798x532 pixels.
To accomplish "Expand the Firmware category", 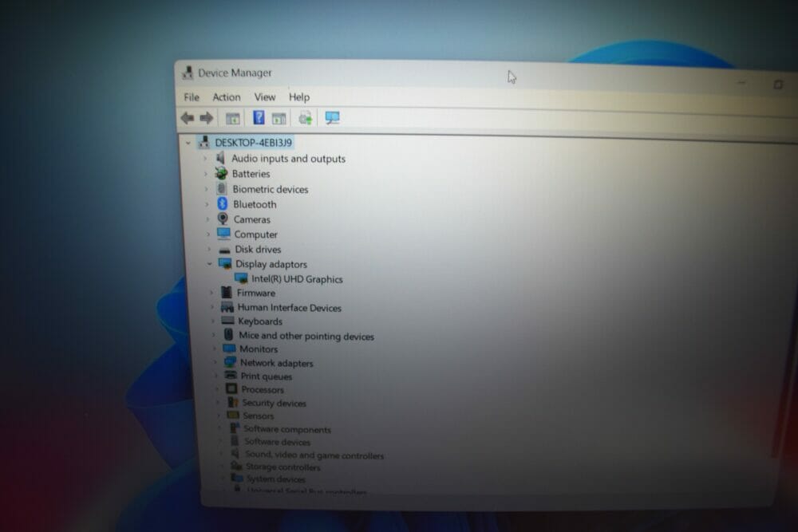I will (211, 293).
